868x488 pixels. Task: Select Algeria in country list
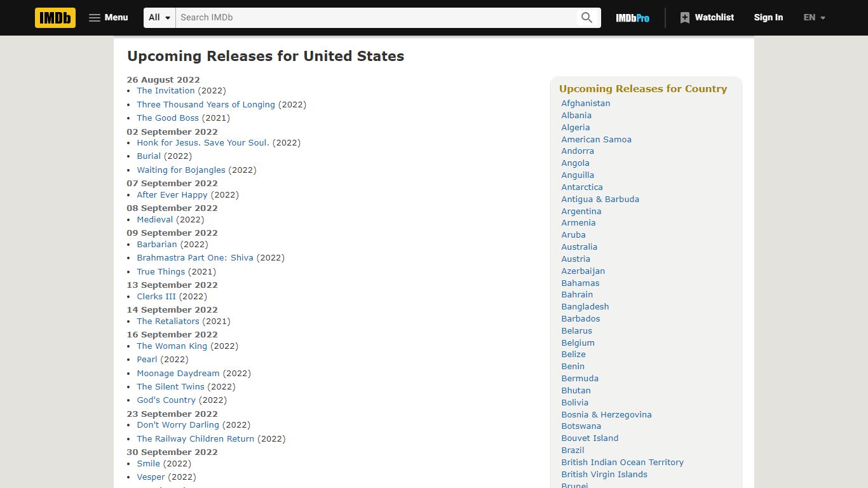coord(575,128)
